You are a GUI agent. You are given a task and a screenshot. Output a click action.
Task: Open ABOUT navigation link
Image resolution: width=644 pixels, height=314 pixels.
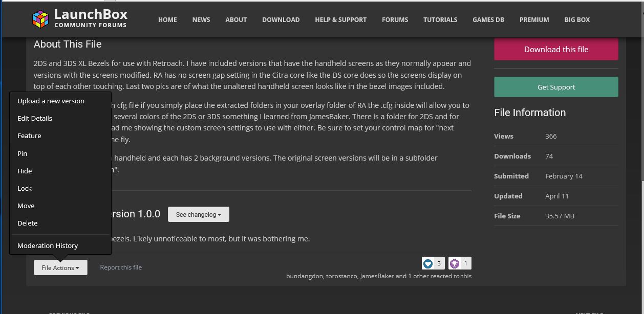pos(236,19)
